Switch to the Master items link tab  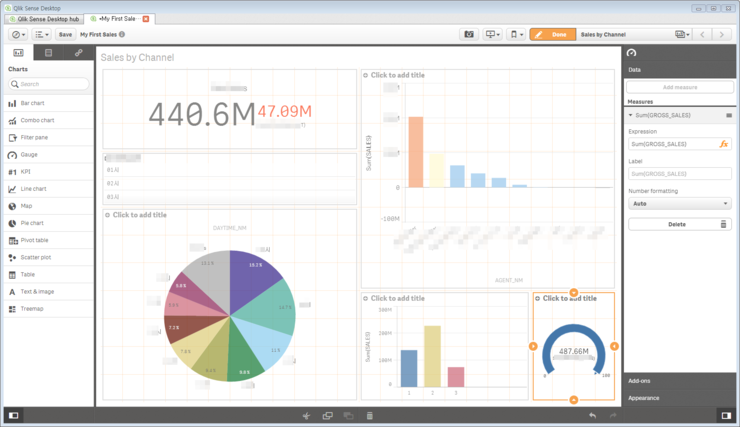78,52
